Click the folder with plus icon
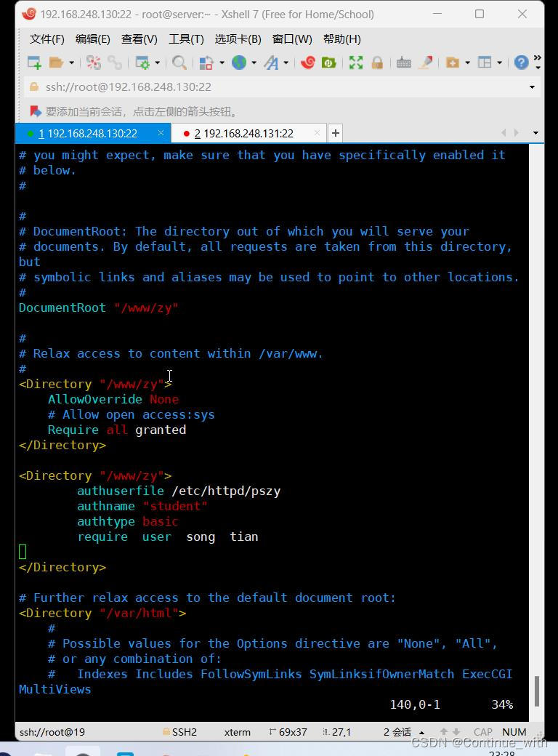Viewport: 558px width, 756px height. click(x=452, y=63)
